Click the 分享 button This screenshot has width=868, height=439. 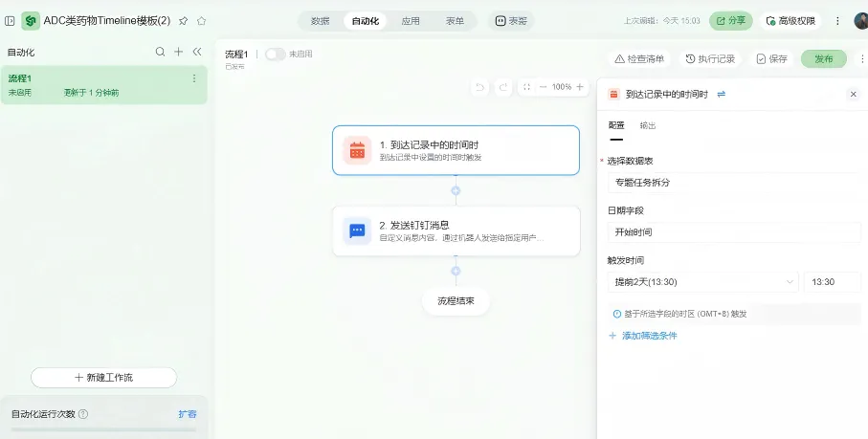click(x=731, y=21)
